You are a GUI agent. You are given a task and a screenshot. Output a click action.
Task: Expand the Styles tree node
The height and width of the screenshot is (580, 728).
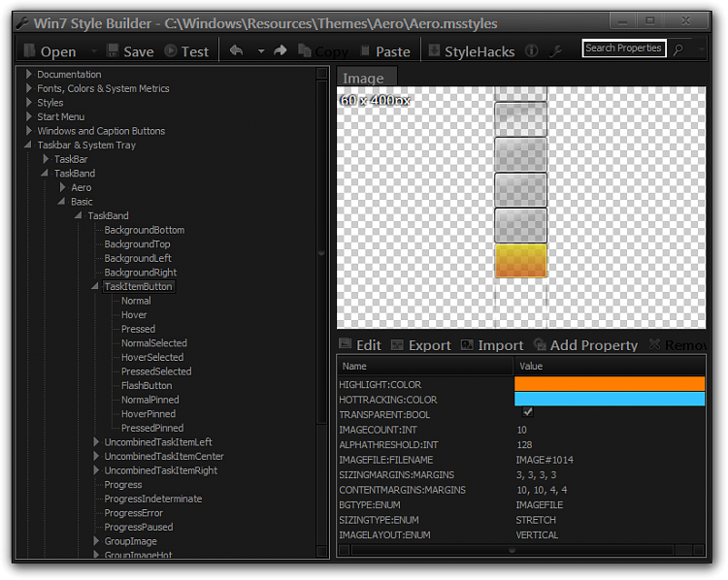click(x=29, y=102)
